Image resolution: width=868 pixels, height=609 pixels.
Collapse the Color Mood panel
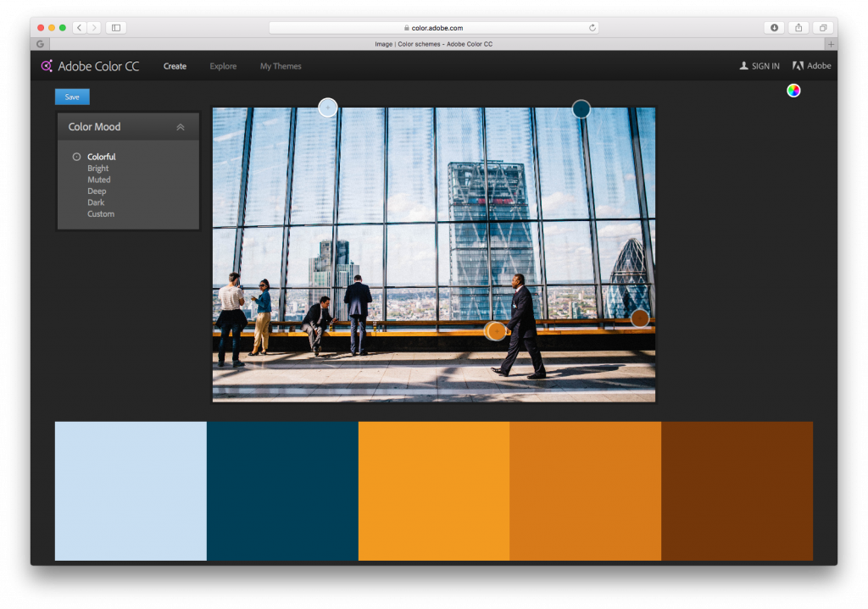coord(180,125)
